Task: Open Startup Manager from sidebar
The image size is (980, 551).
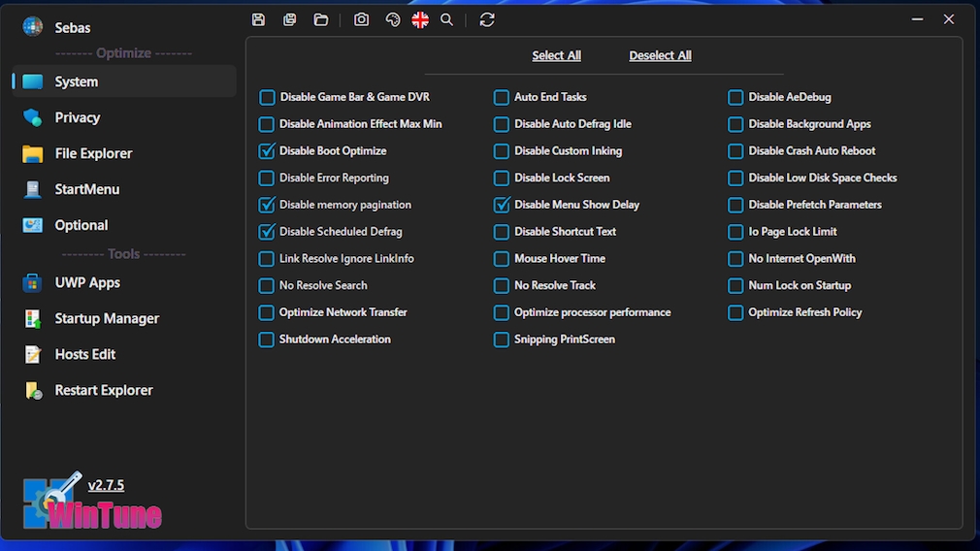Action: tap(107, 318)
